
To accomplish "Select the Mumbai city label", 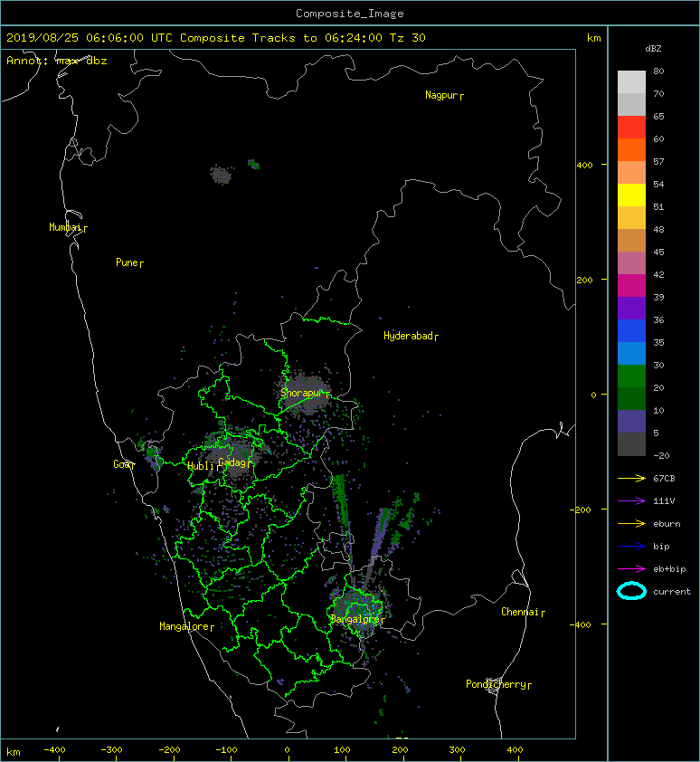I will pos(68,227).
